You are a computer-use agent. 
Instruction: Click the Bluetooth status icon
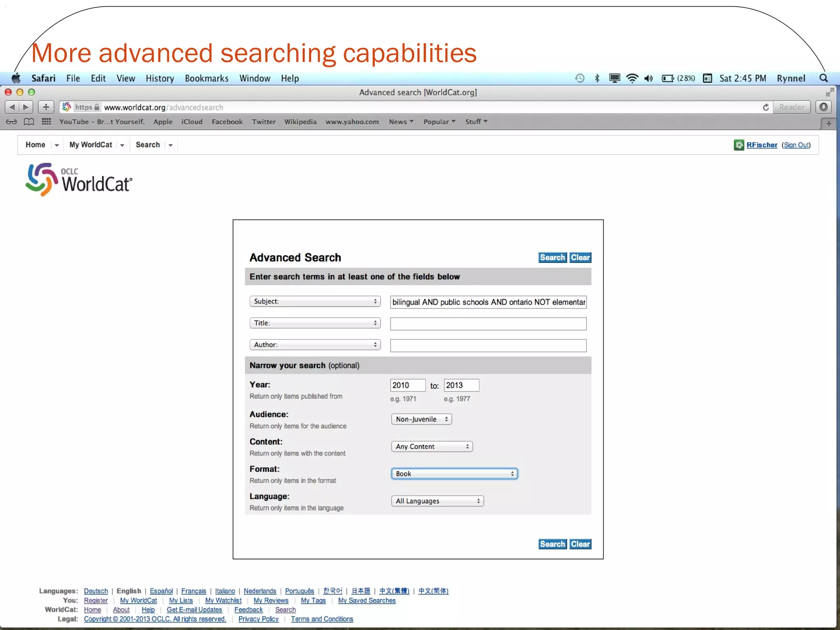(x=597, y=78)
